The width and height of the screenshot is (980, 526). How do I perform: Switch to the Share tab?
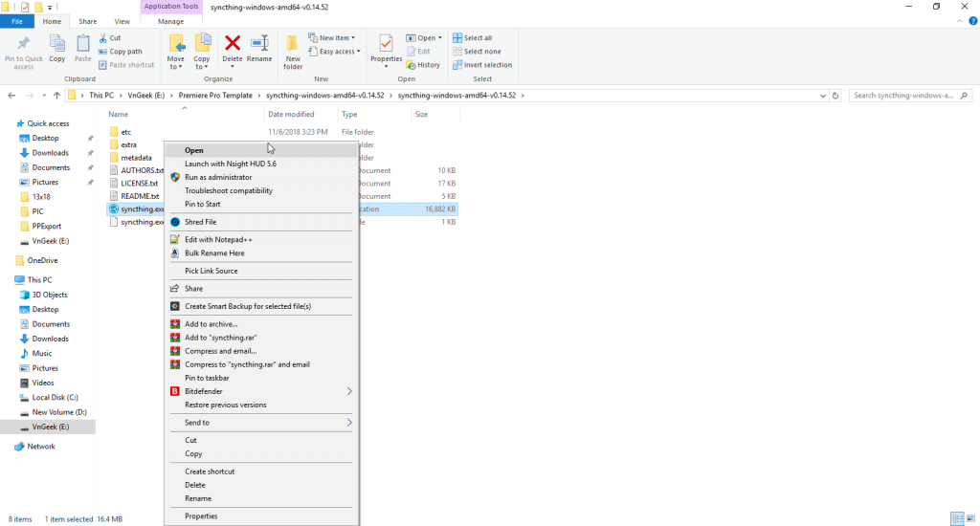point(87,21)
